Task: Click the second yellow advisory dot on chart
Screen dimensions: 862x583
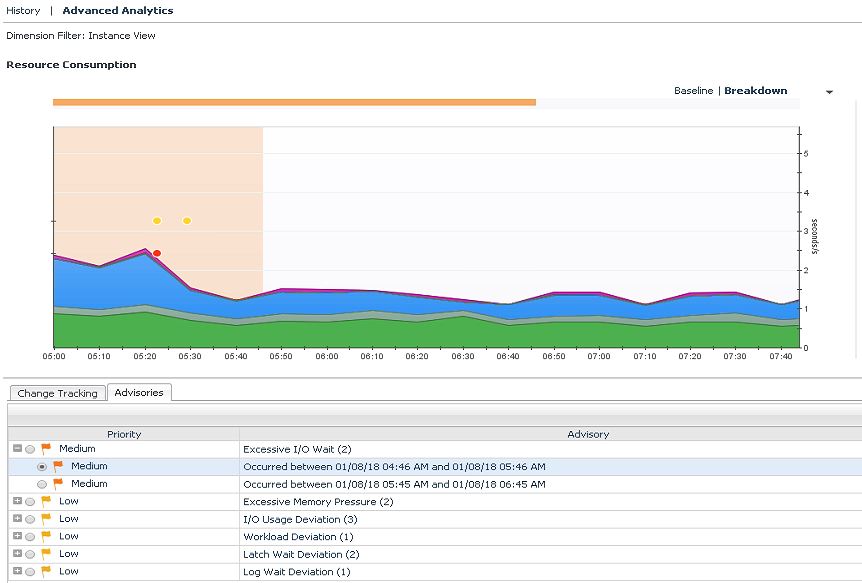Action: (187, 221)
